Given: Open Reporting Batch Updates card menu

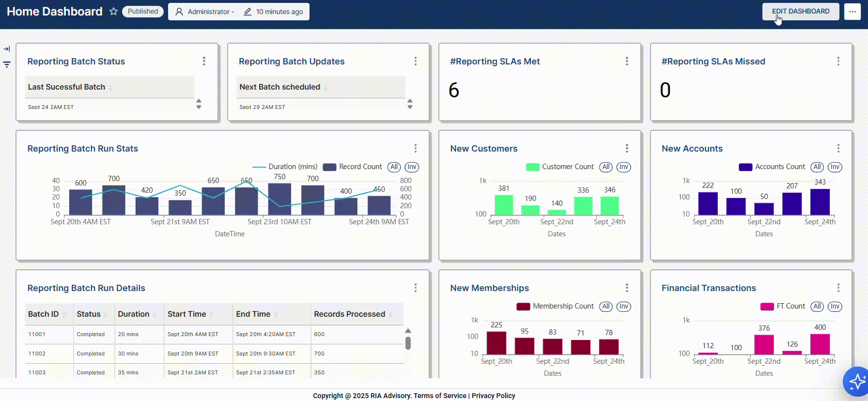Looking at the screenshot, I should coord(415,61).
